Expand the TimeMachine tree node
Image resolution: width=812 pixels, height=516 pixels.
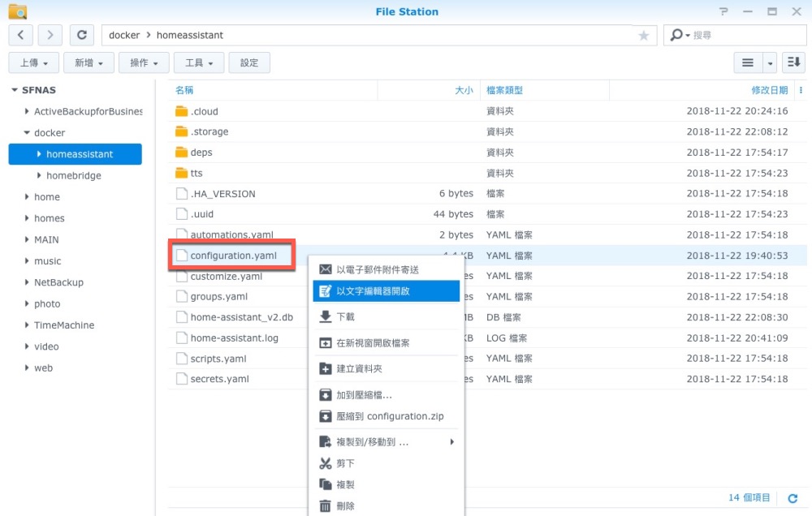click(27, 325)
